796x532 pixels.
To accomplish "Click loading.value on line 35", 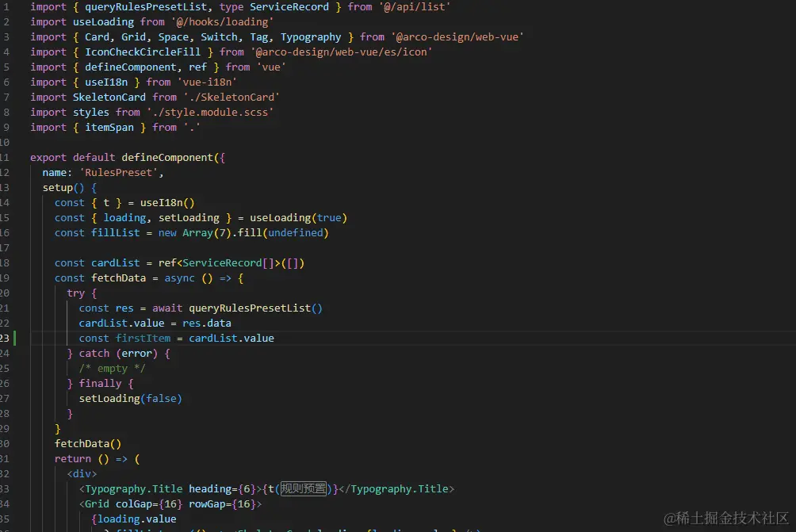I will [136, 519].
